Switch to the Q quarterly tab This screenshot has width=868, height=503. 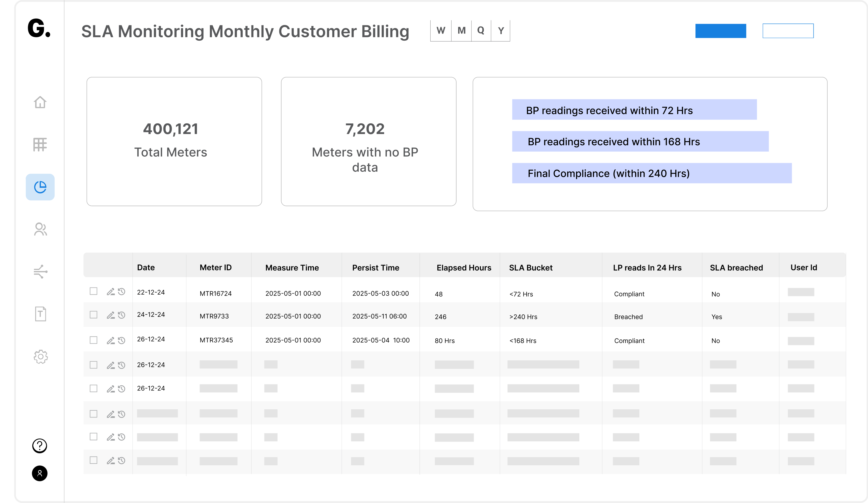point(481,31)
